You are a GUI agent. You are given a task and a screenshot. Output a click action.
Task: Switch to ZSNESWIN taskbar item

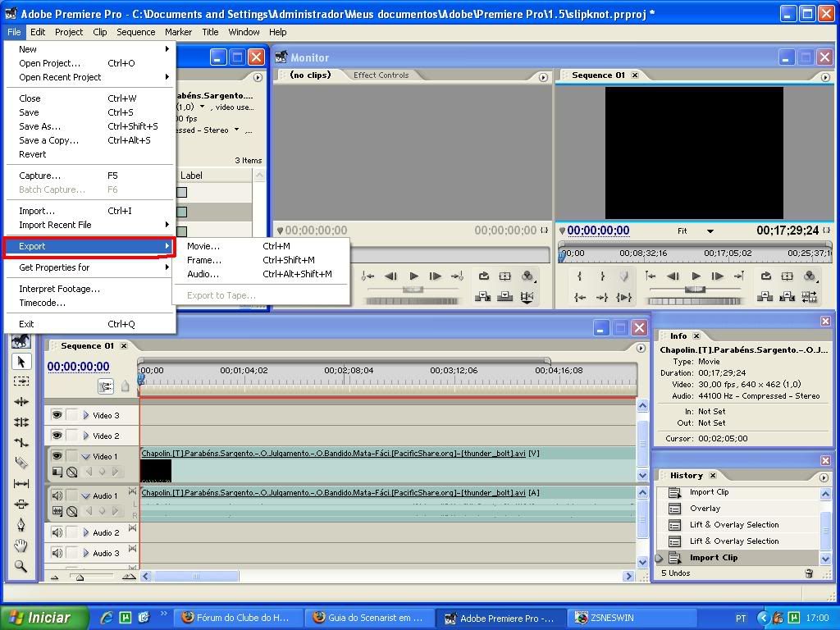coord(634,618)
